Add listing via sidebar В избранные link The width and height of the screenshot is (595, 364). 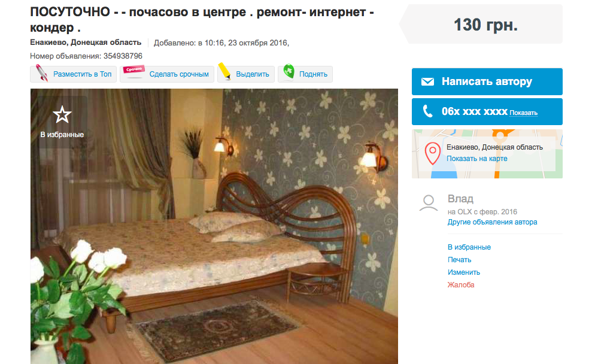pyautogui.click(x=469, y=247)
